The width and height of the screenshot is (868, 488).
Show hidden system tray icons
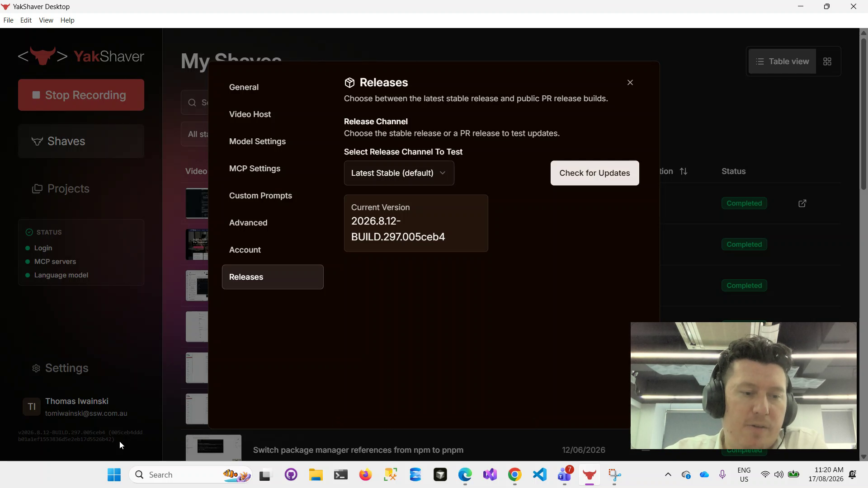click(668, 475)
